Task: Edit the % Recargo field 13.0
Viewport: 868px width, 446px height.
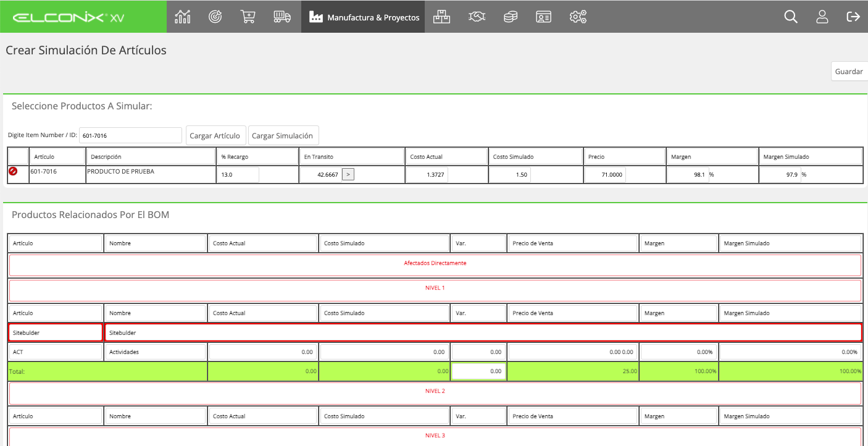Action: pyautogui.click(x=238, y=175)
